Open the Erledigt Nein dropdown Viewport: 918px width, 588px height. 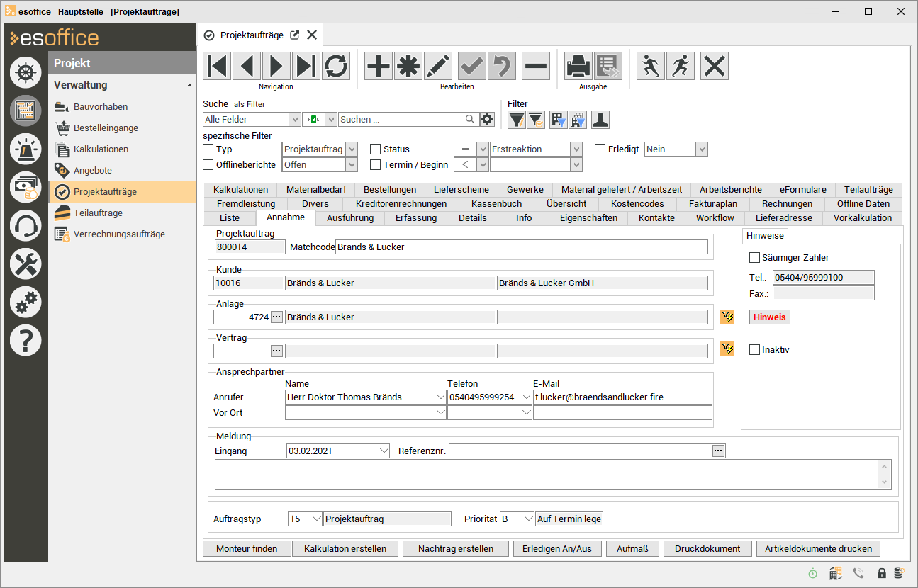(x=703, y=149)
